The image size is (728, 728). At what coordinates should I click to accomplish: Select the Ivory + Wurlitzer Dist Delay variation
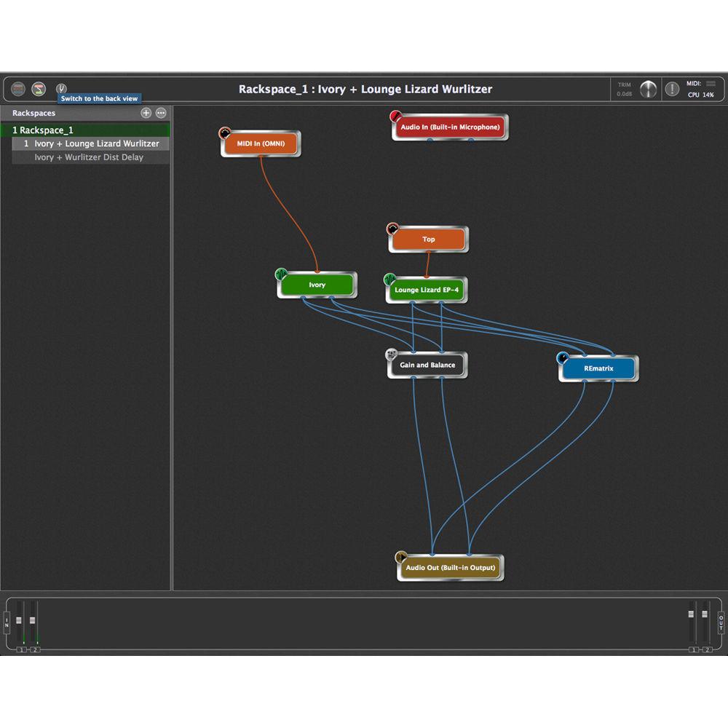click(x=90, y=157)
